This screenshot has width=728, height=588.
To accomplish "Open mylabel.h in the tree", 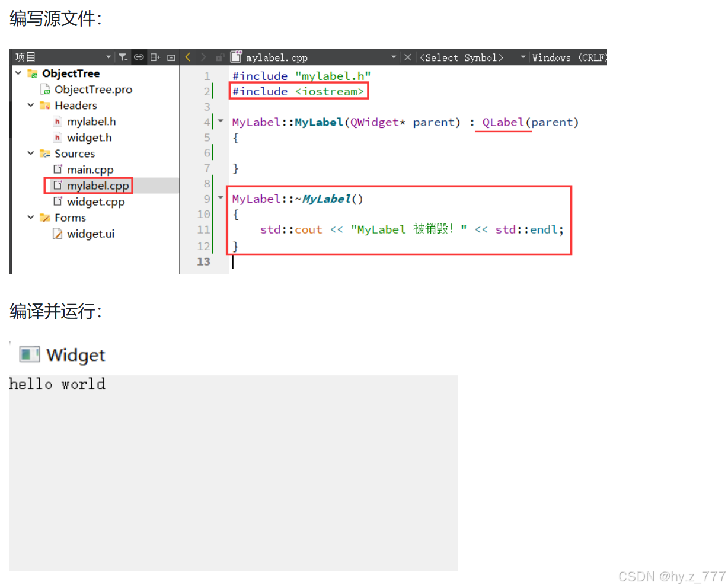I will coord(91,121).
